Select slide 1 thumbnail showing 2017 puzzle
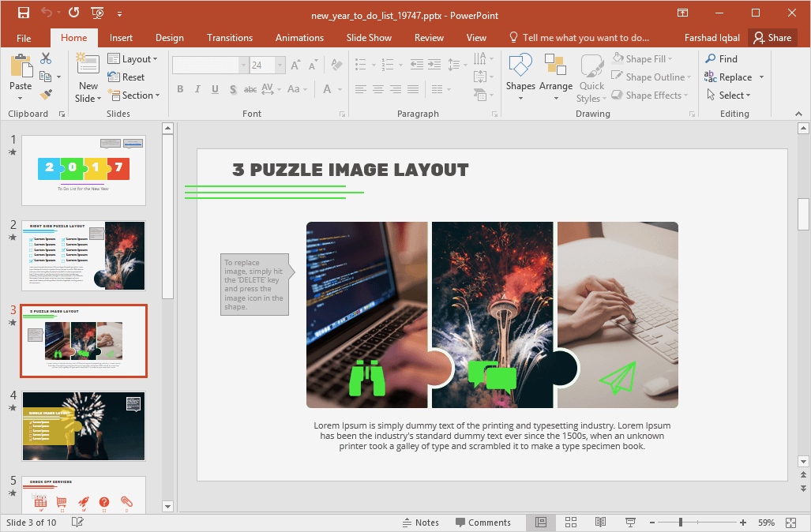The height and width of the screenshot is (532, 811). click(84, 170)
